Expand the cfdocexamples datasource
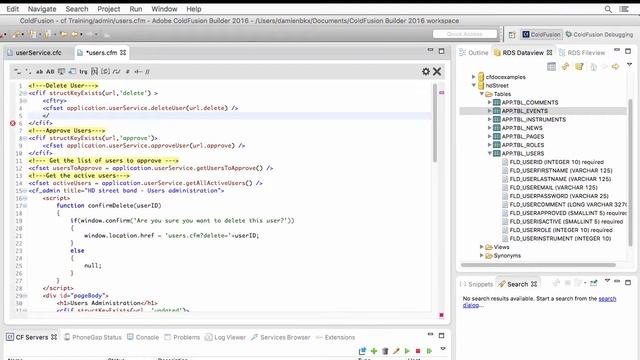The height and width of the screenshot is (360, 640). tap(473, 77)
